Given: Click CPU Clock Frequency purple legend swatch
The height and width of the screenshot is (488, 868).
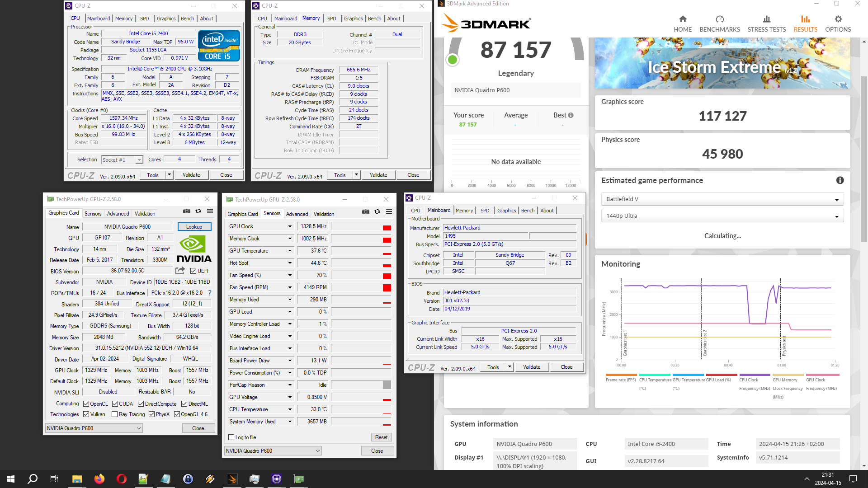Looking at the screenshot, I should (755, 375).
